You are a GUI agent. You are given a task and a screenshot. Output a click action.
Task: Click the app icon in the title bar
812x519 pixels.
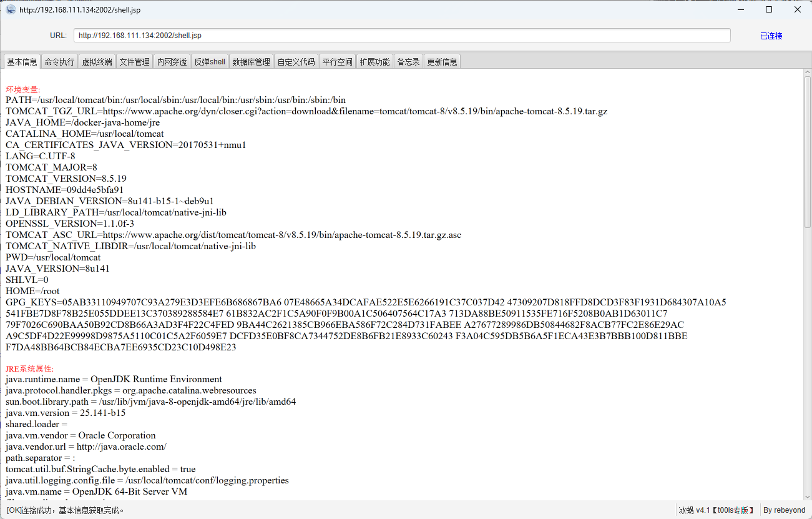pyautogui.click(x=11, y=9)
